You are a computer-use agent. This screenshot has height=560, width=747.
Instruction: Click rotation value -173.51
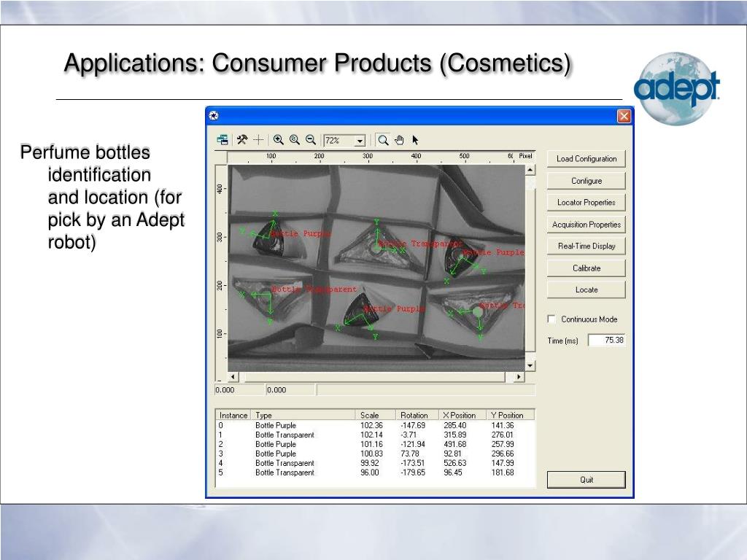click(413, 463)
